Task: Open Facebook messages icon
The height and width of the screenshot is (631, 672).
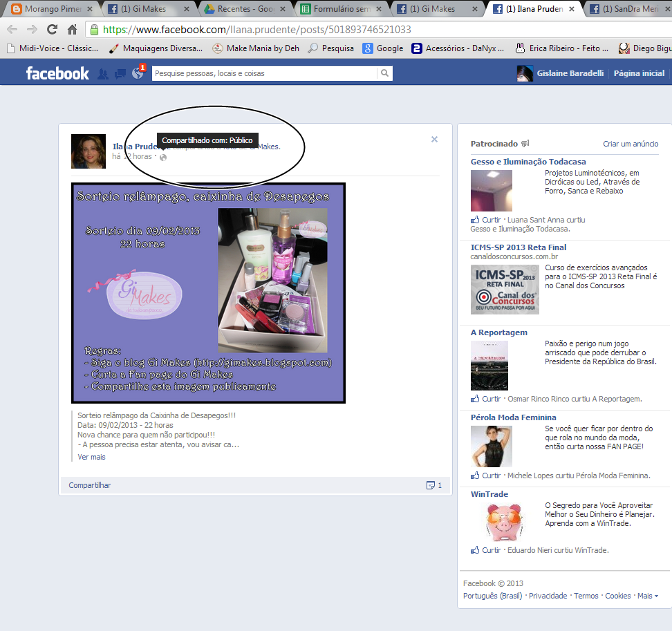Action: point(120,74)
